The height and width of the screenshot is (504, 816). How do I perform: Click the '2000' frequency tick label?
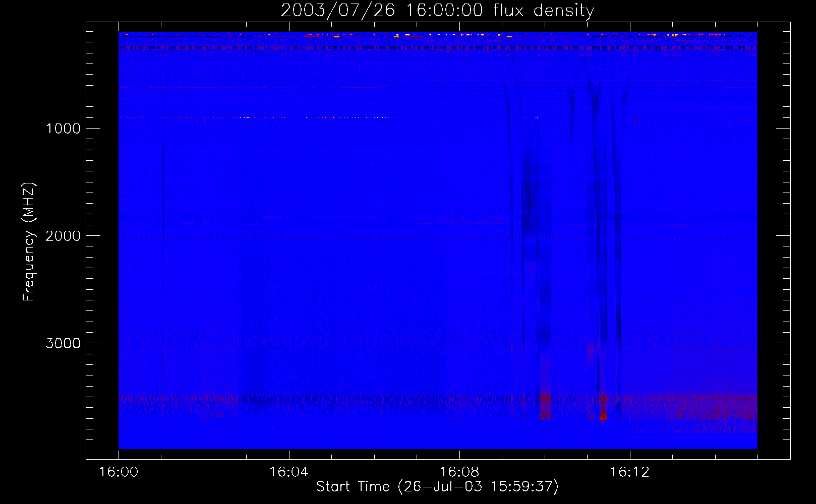coord(63,236)
